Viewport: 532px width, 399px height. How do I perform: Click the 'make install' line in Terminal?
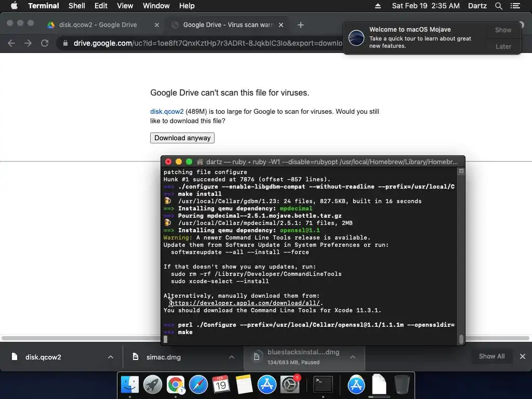pyautogui.click(x=199, y=194)
